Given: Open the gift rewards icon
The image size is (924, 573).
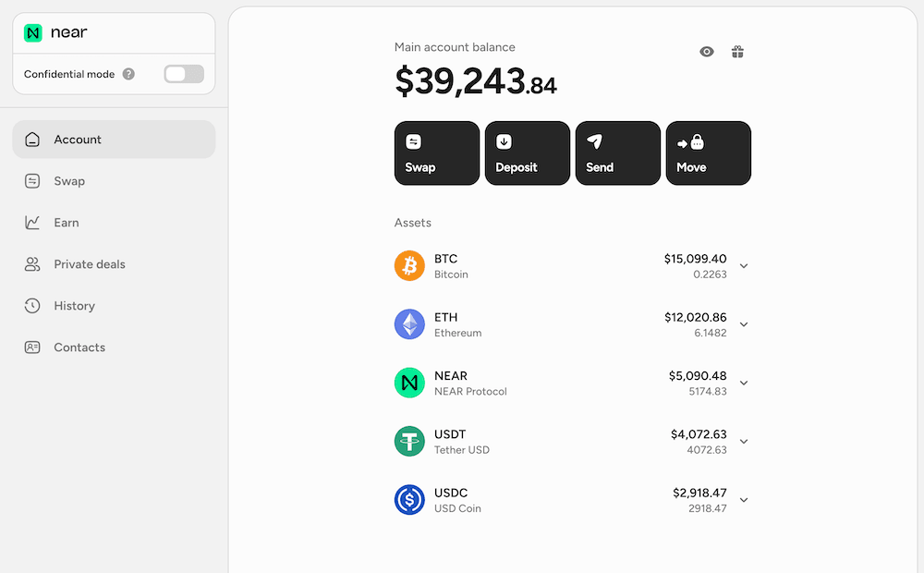Looking at the screenshot, I should pos(737,52).
